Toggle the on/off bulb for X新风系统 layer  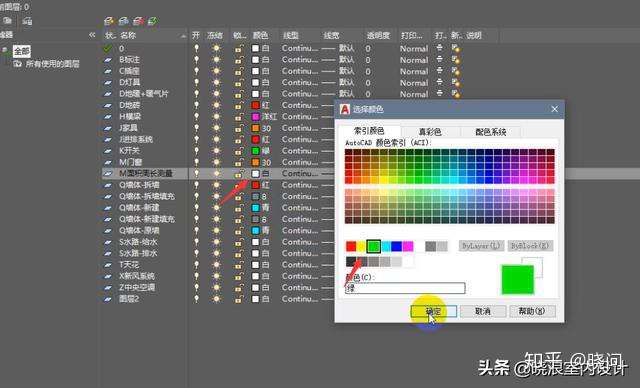click(x=196, y=276)
